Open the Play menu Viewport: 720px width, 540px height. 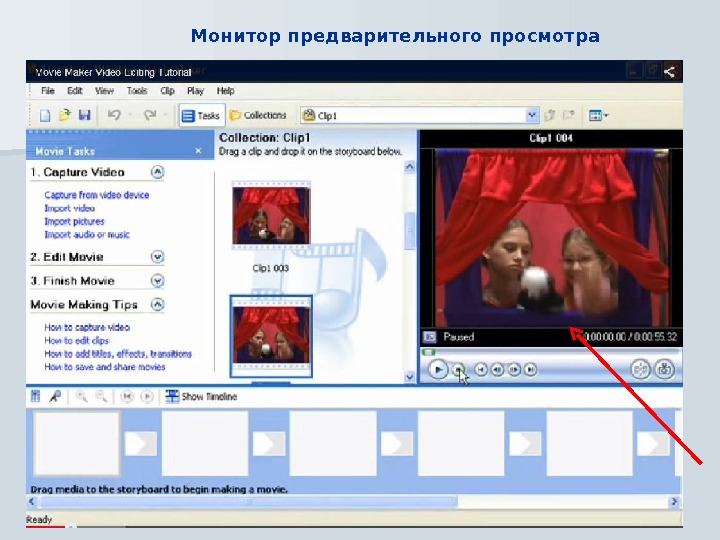(x=195, y=91)
